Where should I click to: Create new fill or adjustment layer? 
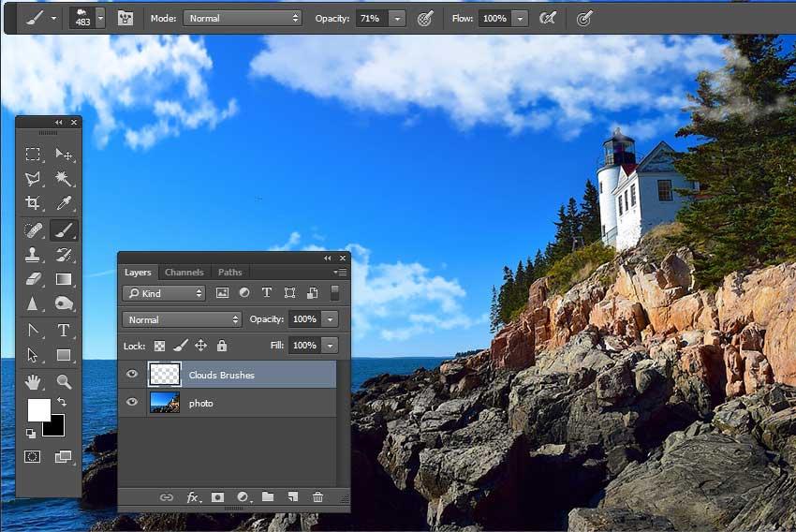243,497
